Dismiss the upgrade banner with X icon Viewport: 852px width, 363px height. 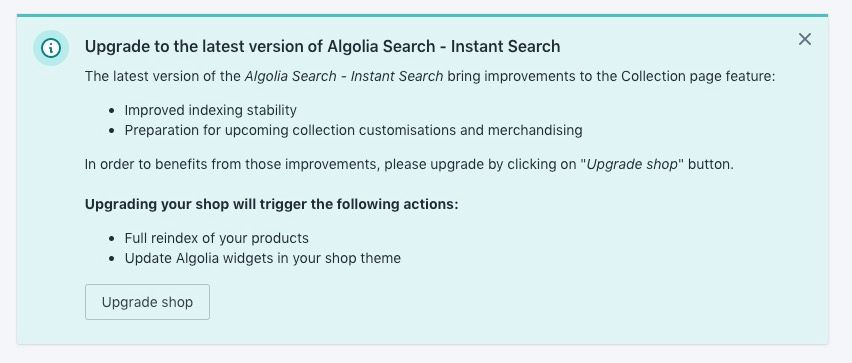pos(805,39)
